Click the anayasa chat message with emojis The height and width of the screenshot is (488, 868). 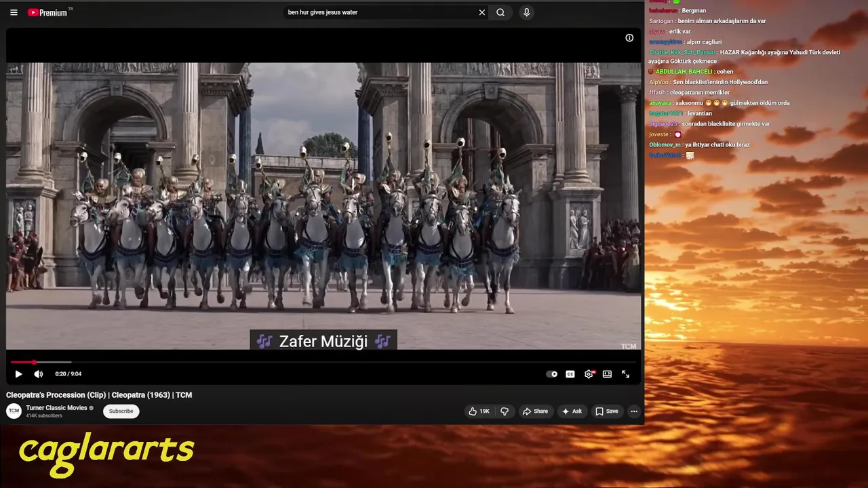coord(719,103)
